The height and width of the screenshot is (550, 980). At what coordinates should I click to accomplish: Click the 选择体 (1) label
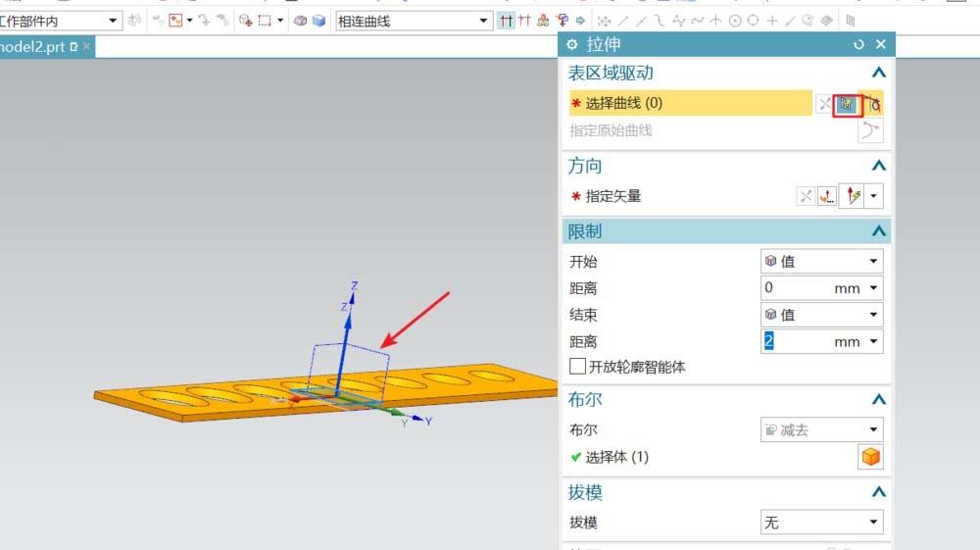coord(616,457)
